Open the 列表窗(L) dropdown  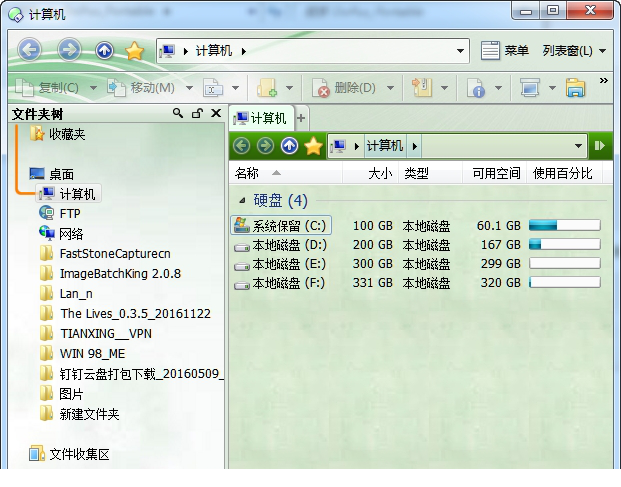[574, 51]
